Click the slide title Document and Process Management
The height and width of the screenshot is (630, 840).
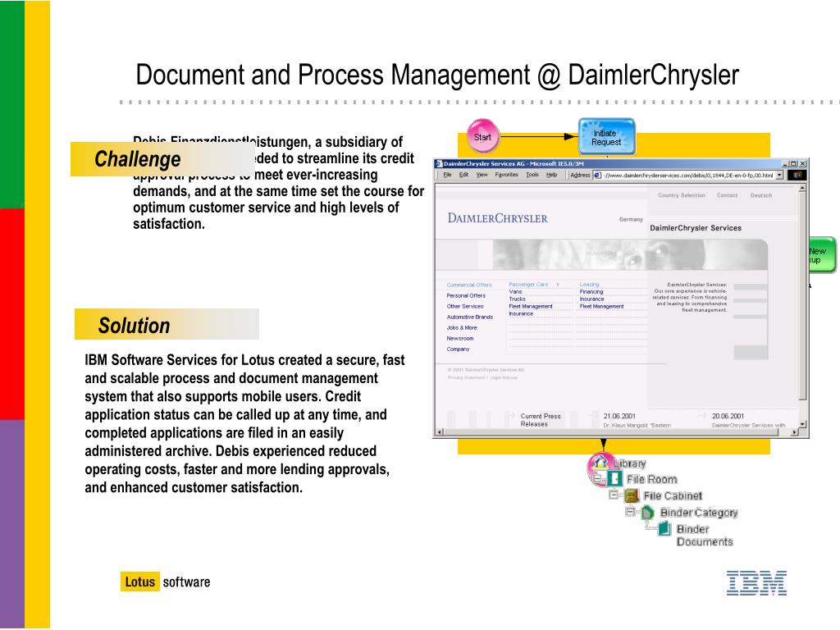click(x=437, y=75)
